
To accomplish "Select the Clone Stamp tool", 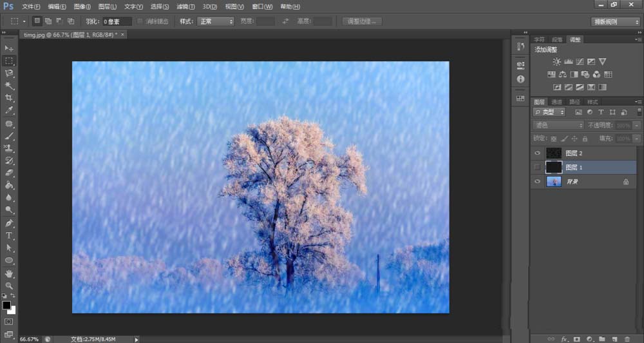I will (x=9, y=148).
